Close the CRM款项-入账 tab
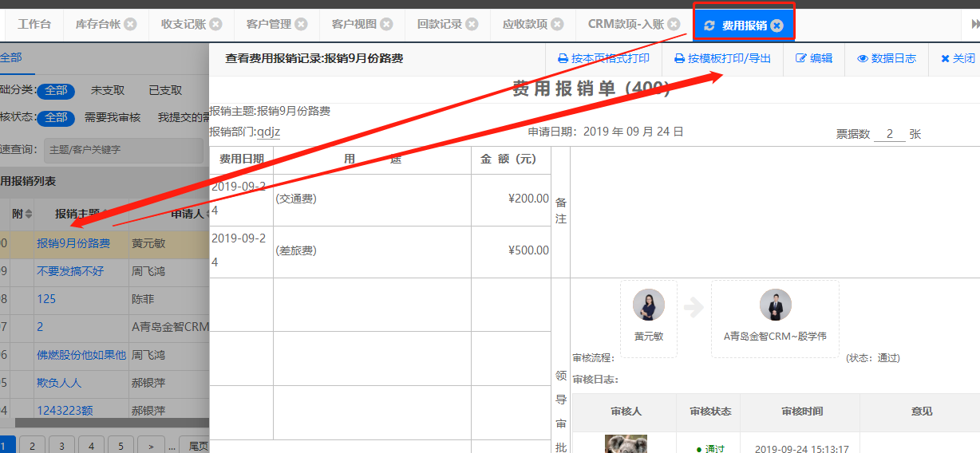Viewport: 980px width, 453px height. (x=674, y=24)
